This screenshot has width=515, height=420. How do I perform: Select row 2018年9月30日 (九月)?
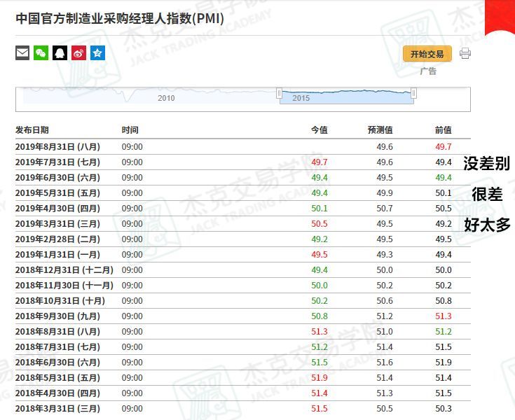(x=243, y=316)
